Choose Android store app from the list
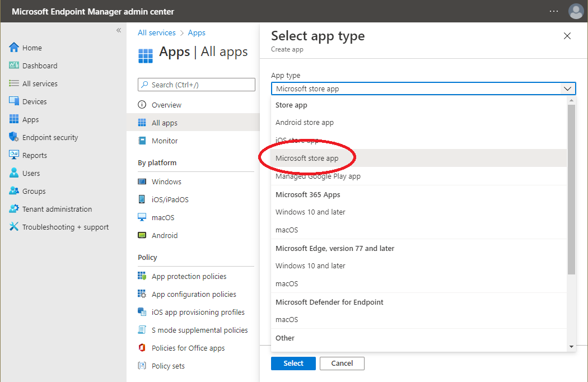 click(419, 122)
